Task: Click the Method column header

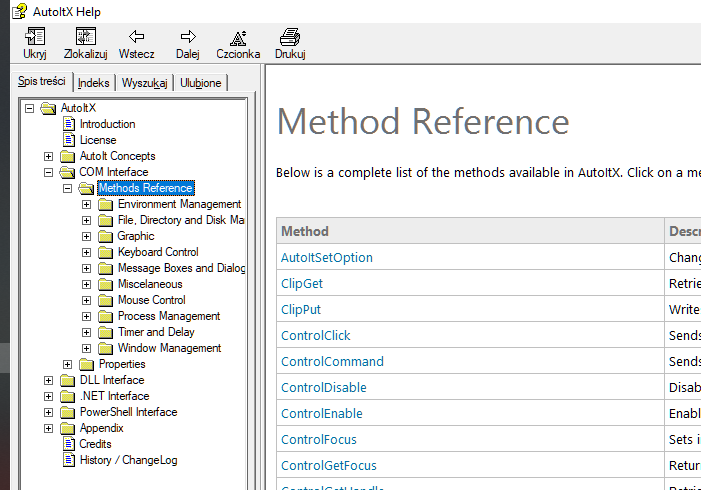Action: [x=470, y=231]
